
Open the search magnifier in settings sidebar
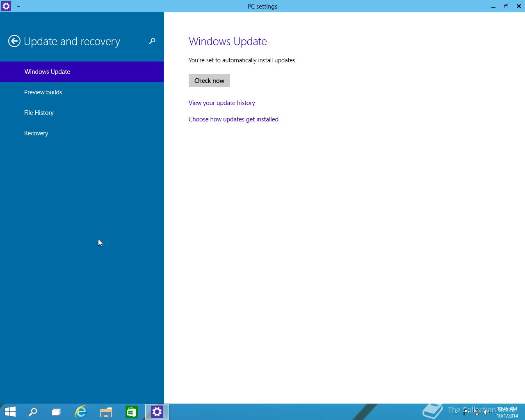click(152, 41)
